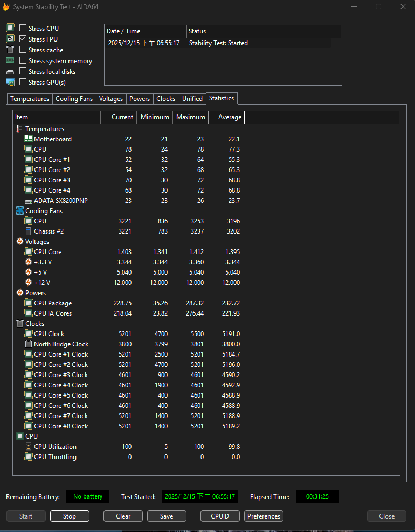Click the ADATA SX8200PNP drive icon
This screenshot has height=532, width=415.
point(29,201)
